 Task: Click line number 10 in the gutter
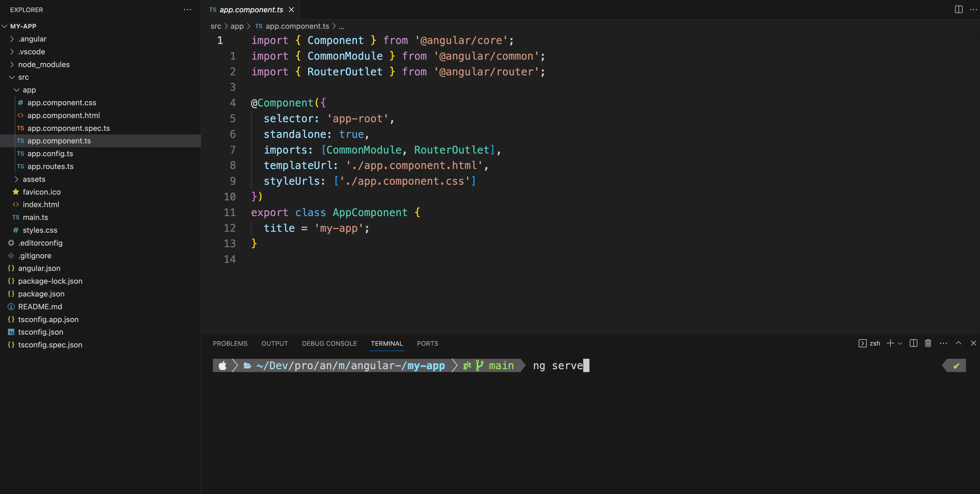pyautogui.click(x=229, y=197)
